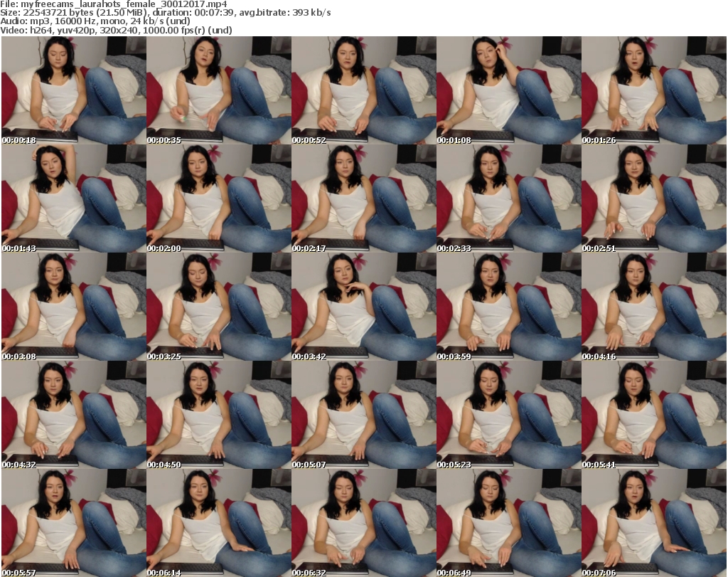Click the 00:03:42 video frame
728x577 pixels.
coord(363,307)
